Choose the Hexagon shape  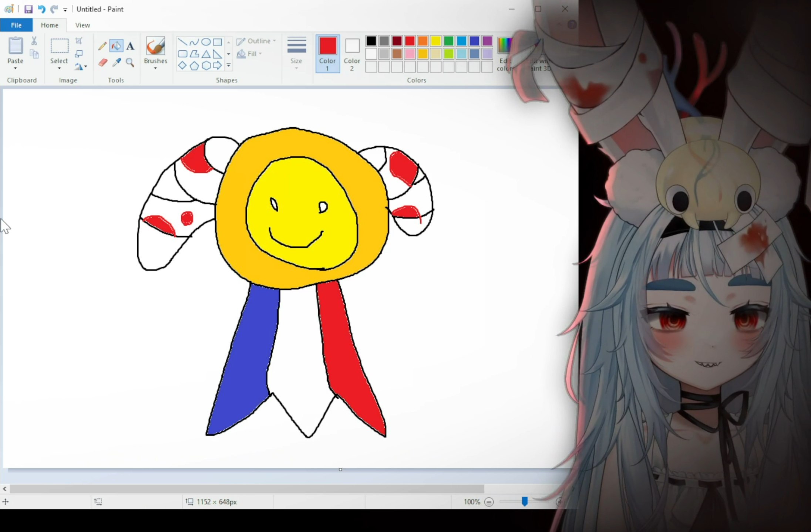coord(206,66)
